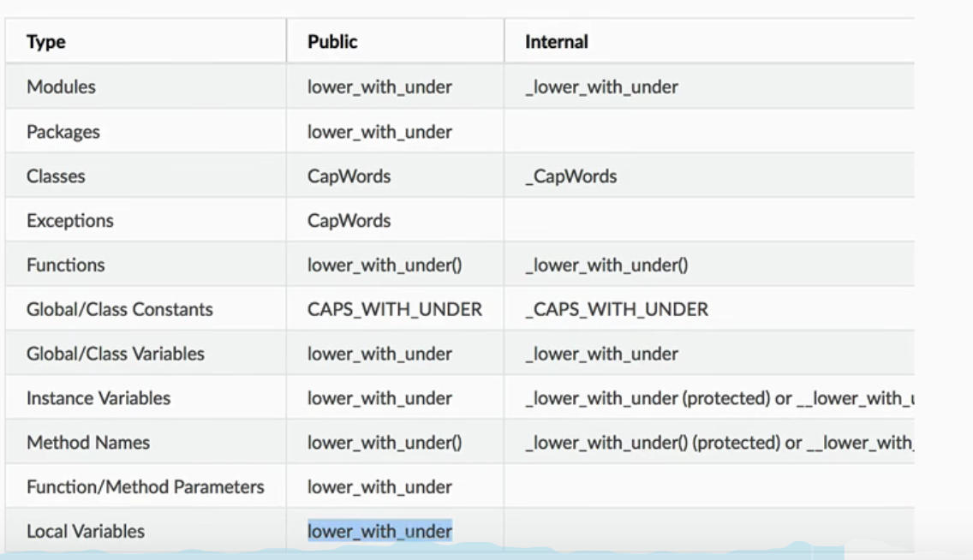Click the "Public" column header

[332, 42]
